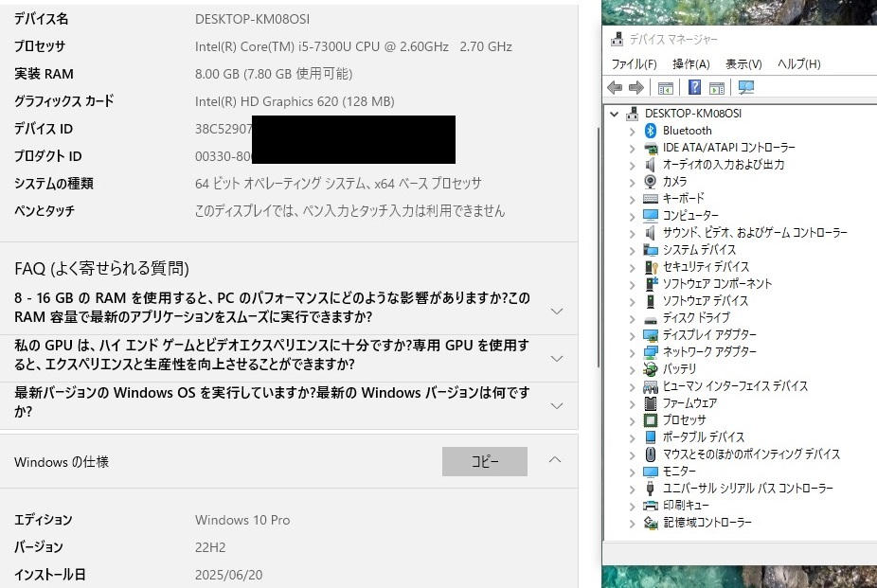Expand ディスプレイ アダプター category

pyautogui.click(x=632, y=336)
